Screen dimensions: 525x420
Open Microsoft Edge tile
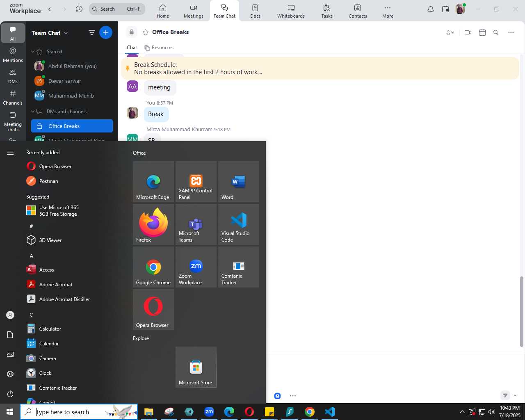coord(153,182)
